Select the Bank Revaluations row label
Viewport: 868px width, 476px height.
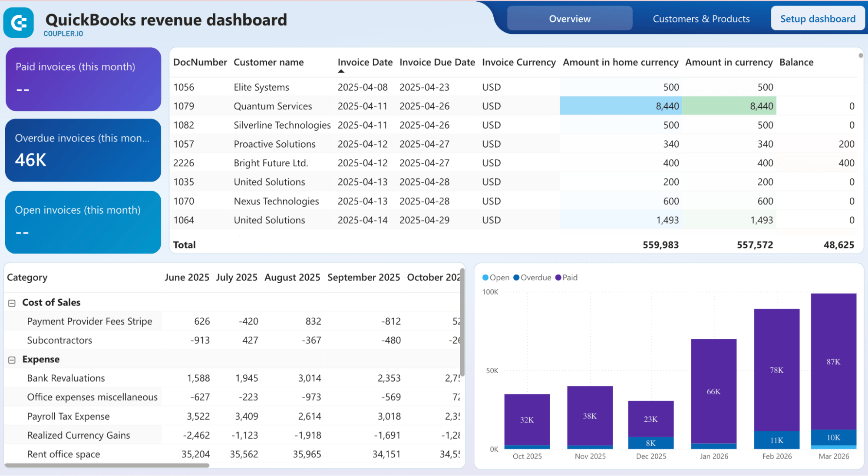66,378
